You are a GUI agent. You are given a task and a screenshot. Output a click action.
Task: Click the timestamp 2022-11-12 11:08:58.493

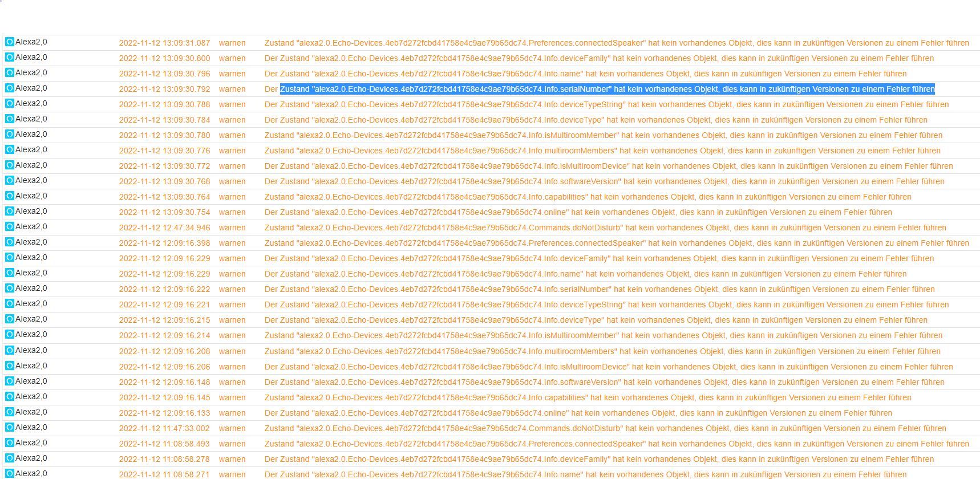click(x=164, y=444)
